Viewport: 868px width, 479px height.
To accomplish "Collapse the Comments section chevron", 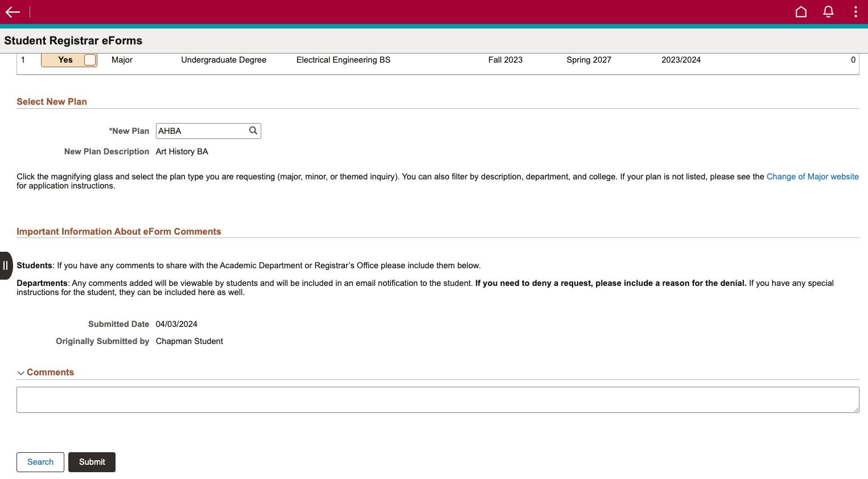I will point(21,373).
